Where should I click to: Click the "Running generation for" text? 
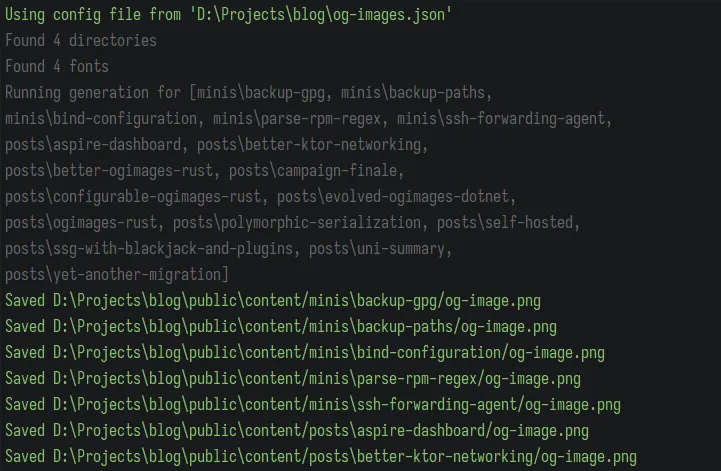pos(94,93)
